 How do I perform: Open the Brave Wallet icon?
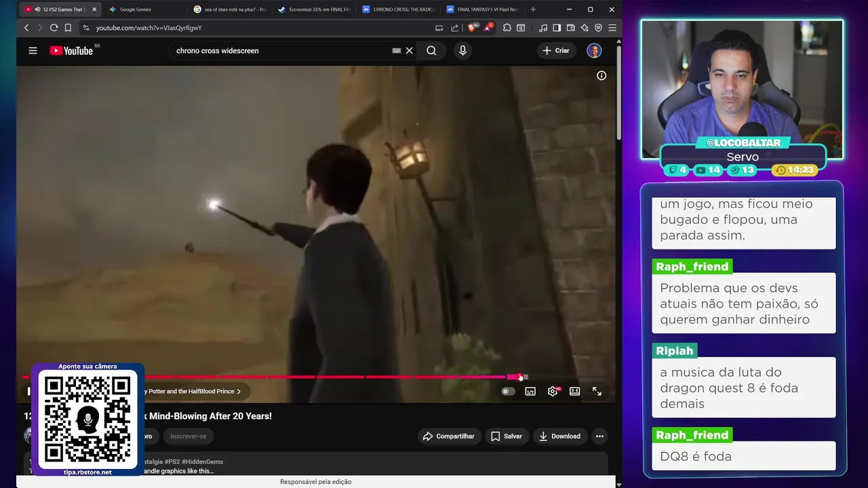(x=571, y=28)
